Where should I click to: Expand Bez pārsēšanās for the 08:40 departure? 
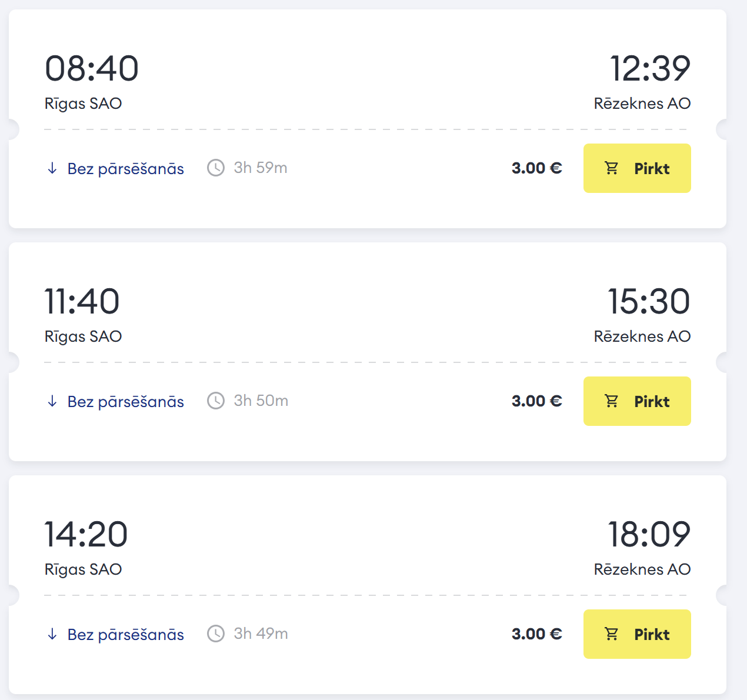(x=115, y=168)
